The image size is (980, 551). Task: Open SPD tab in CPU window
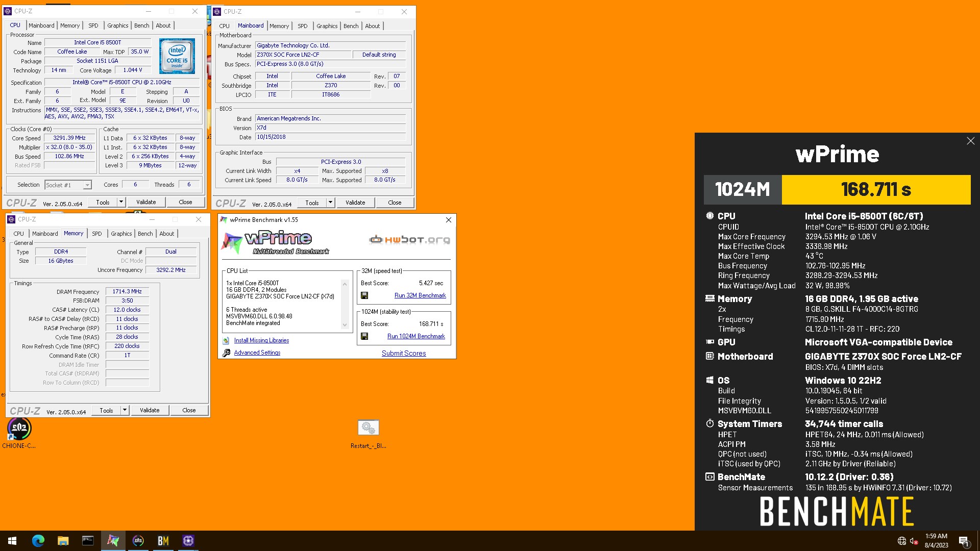pos(93,26)
